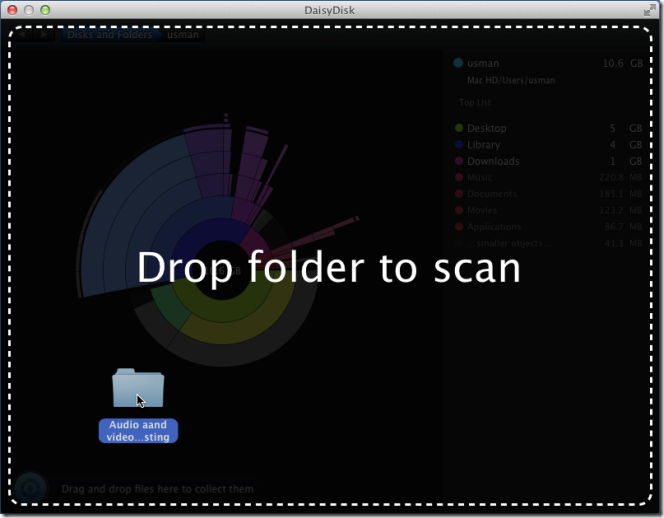
Task: Click the dragged Audio and video folder icon
Action: 138,388
